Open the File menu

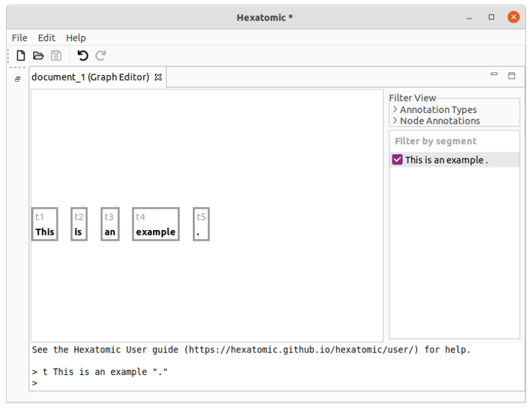[19, 38]
